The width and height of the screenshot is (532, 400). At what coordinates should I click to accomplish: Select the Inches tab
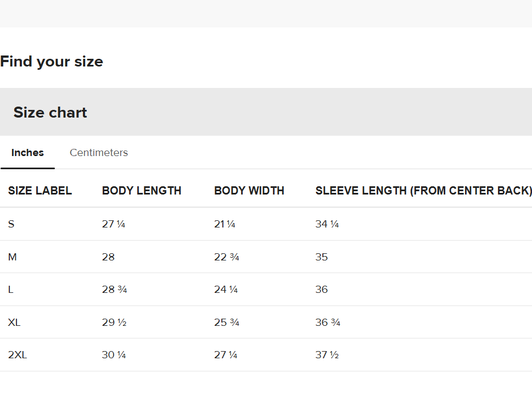(27, 152)
